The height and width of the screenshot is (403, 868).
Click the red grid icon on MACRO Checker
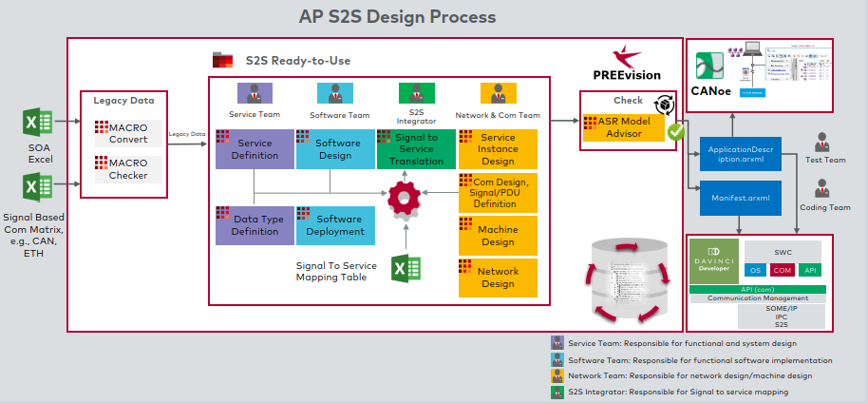(x=102, y=163)
